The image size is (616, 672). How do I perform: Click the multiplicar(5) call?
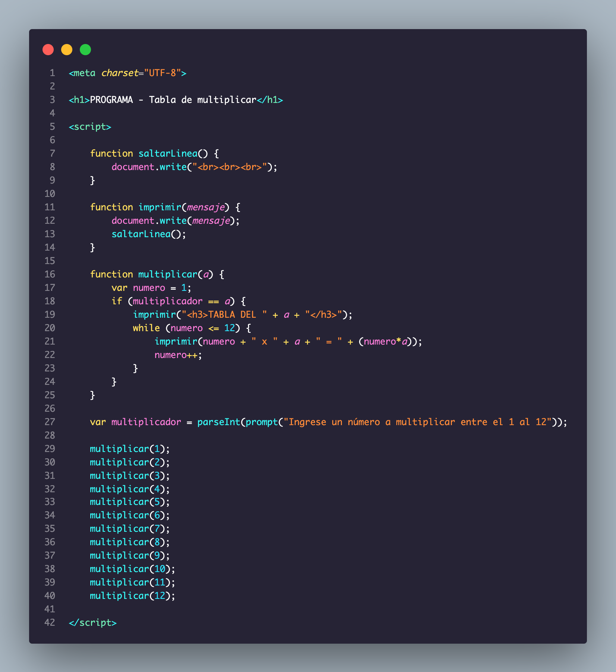click(130, 502)
